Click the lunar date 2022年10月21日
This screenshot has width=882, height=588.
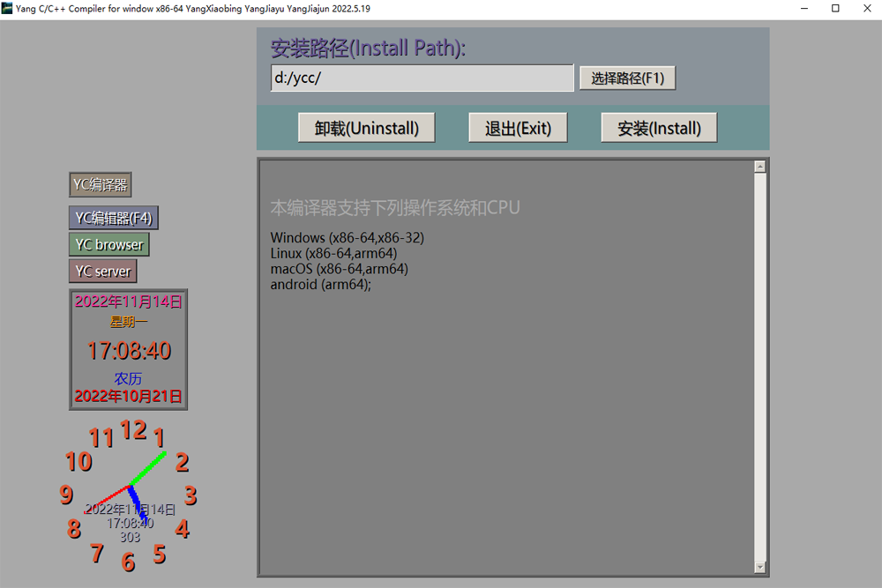128,396
